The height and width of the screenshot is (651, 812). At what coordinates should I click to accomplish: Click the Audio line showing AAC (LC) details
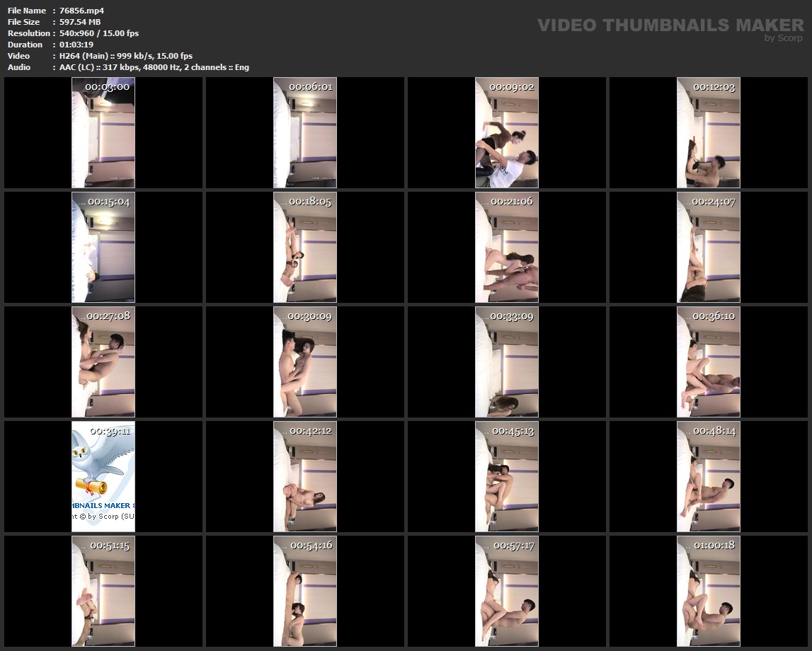coord(154,67)
